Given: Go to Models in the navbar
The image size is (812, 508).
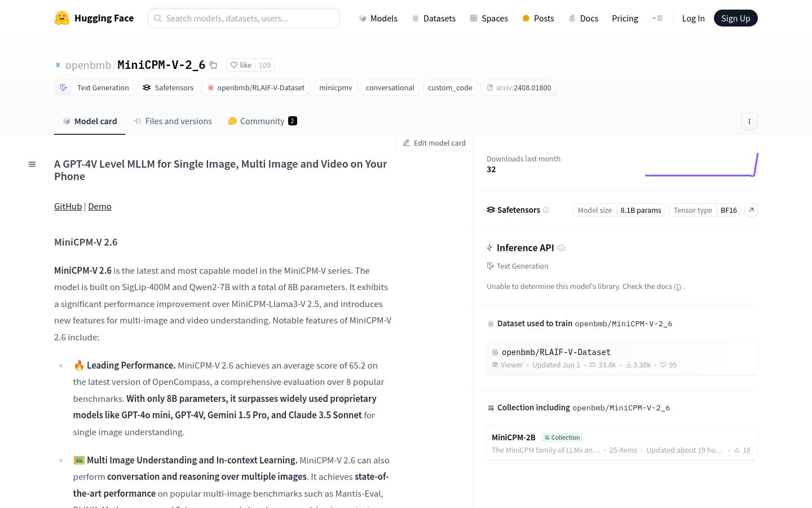Looking at the screenshot, I should [378, 18].
